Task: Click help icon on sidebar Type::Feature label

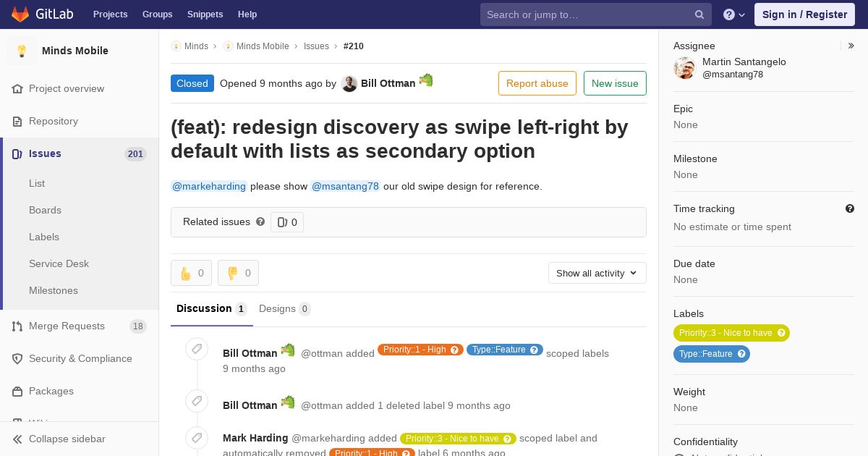Action: coord(741,354)
